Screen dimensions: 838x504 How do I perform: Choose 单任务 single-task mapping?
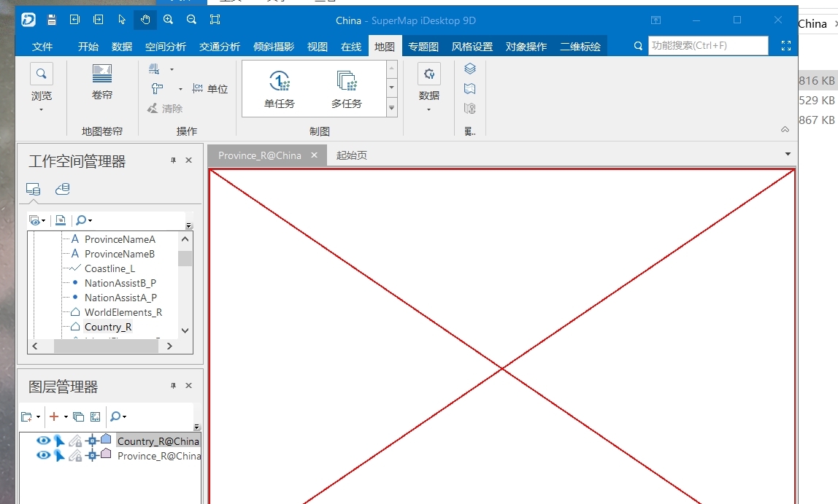point(280,89)
